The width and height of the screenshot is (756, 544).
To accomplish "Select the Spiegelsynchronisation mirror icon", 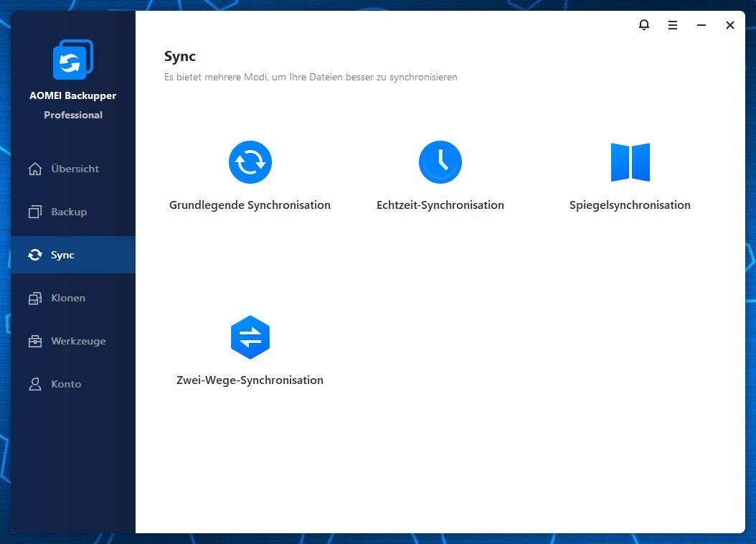I will [x=630, y=162].
